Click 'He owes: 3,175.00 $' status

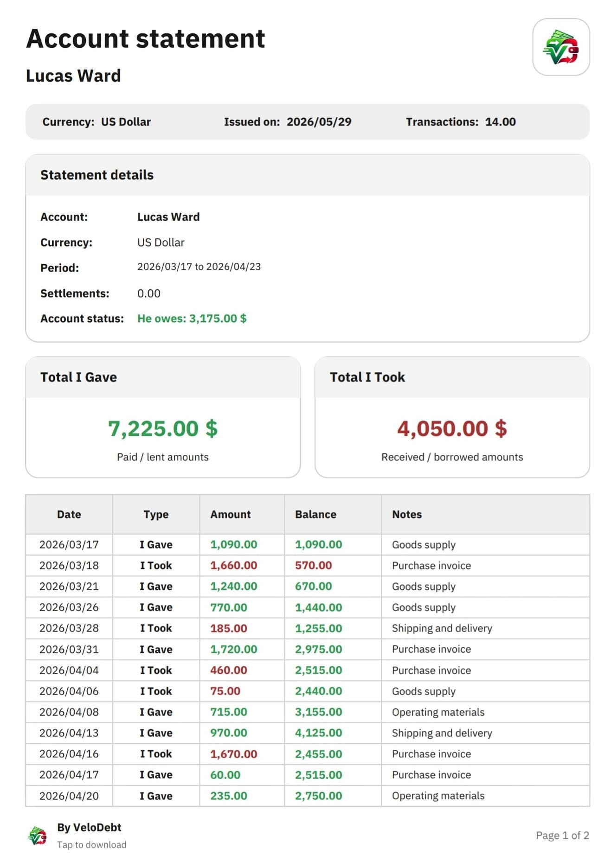tap(192, 319)
